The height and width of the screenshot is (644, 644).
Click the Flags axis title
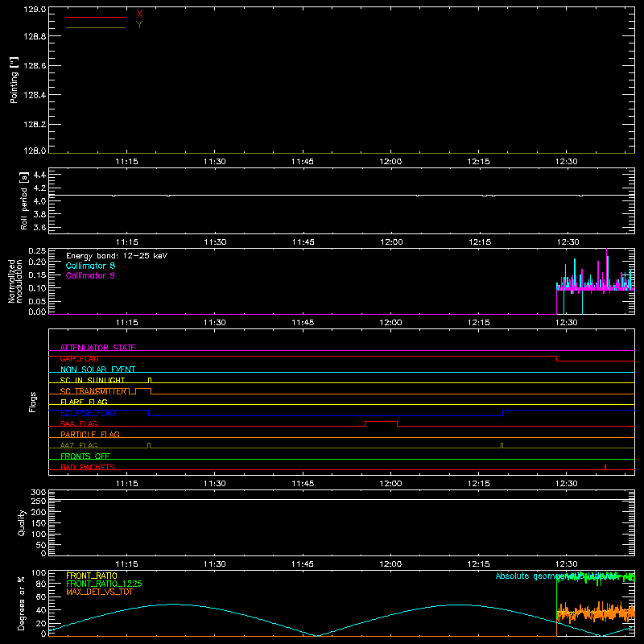coord(33,402)
